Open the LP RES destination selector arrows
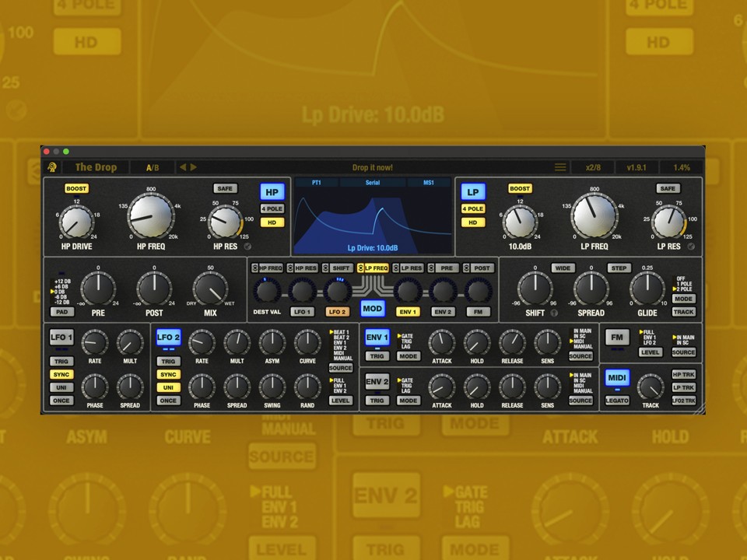Image resolution: width=747 pixels, height=560 pixels. tap(395, 268)
